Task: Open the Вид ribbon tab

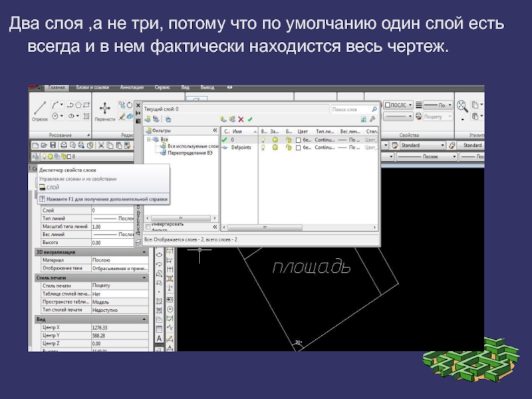Action: click(186, 88)
